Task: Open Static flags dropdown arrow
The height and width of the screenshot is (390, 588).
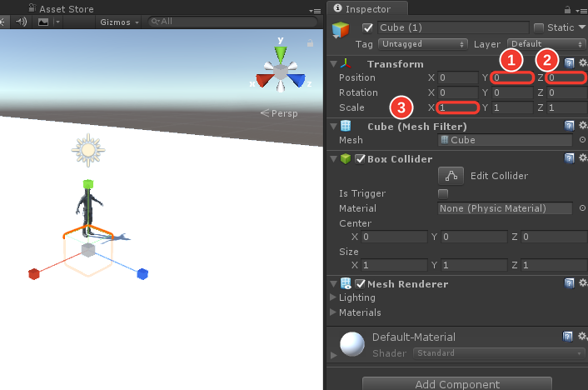Action: (x=582, y=27)
